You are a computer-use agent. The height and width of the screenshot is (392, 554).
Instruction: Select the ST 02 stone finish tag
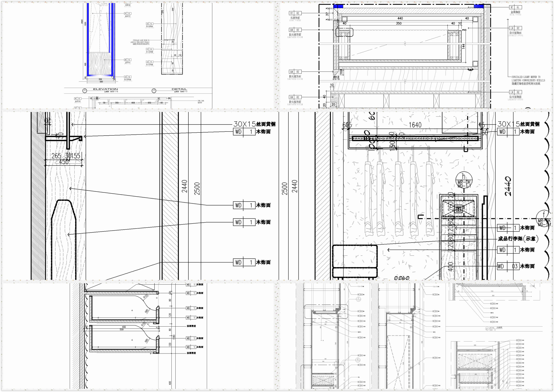(x=295, y=13)
